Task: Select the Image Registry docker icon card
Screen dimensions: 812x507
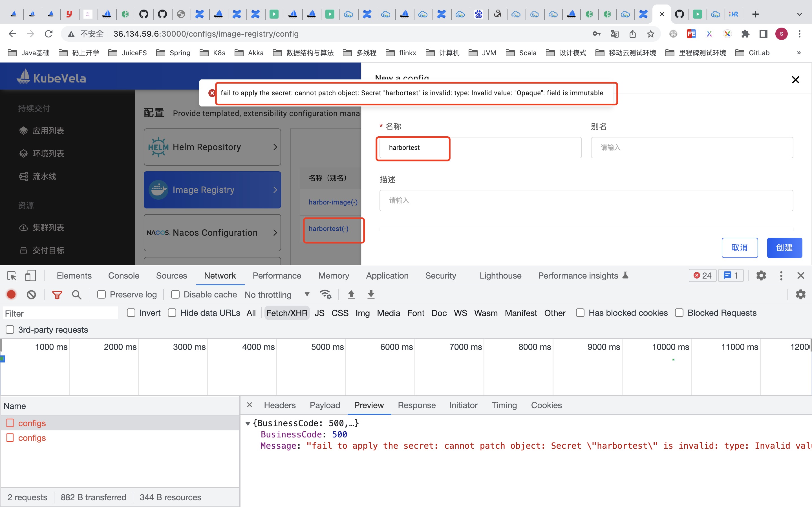Action: pos(158,190)
